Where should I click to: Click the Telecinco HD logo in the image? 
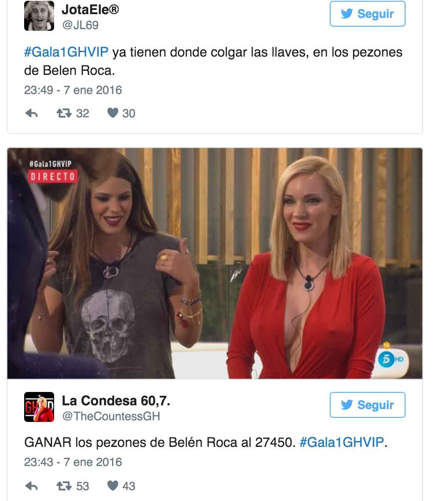pyautogui.click(x=391, y=358)
